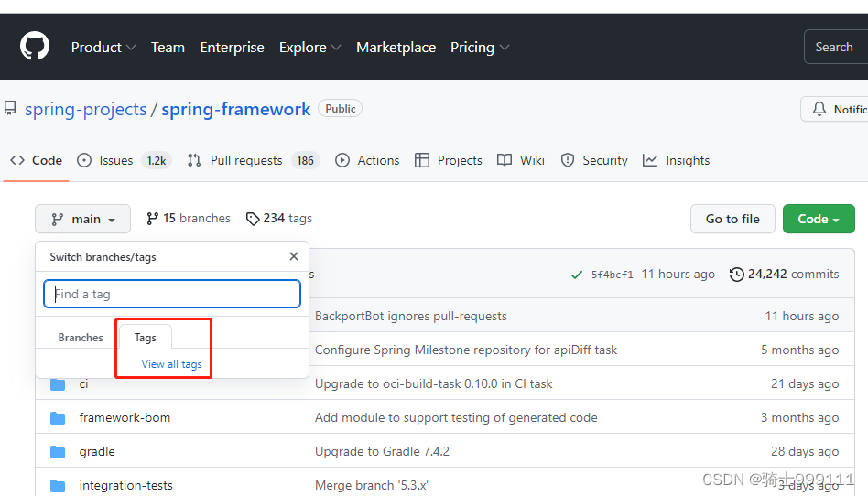Image resolution: width=868 pixels, height=496 pixels.
Task: Open the Security tab
Action: (594, 160)
